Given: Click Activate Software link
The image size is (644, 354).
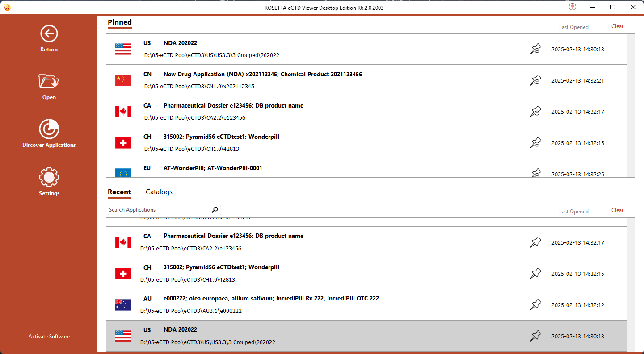Looking at the screenshot, I should click(x=49, y=337).
